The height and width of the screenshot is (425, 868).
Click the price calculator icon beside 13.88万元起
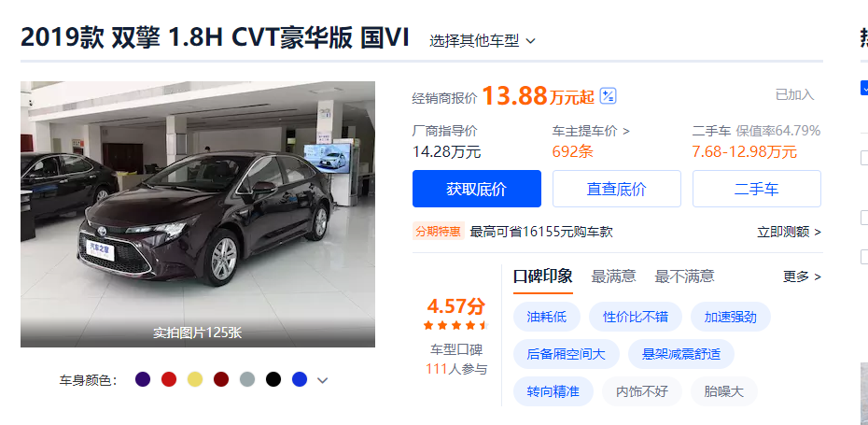coord(608,96)
